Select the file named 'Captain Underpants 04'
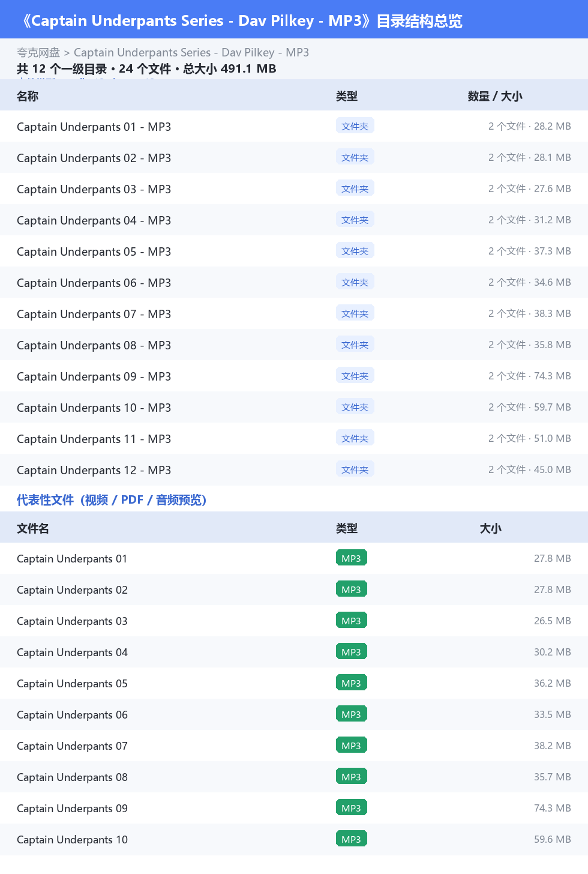Image resolution: width=588 pixels, height=874 pixels. (72, 652)
